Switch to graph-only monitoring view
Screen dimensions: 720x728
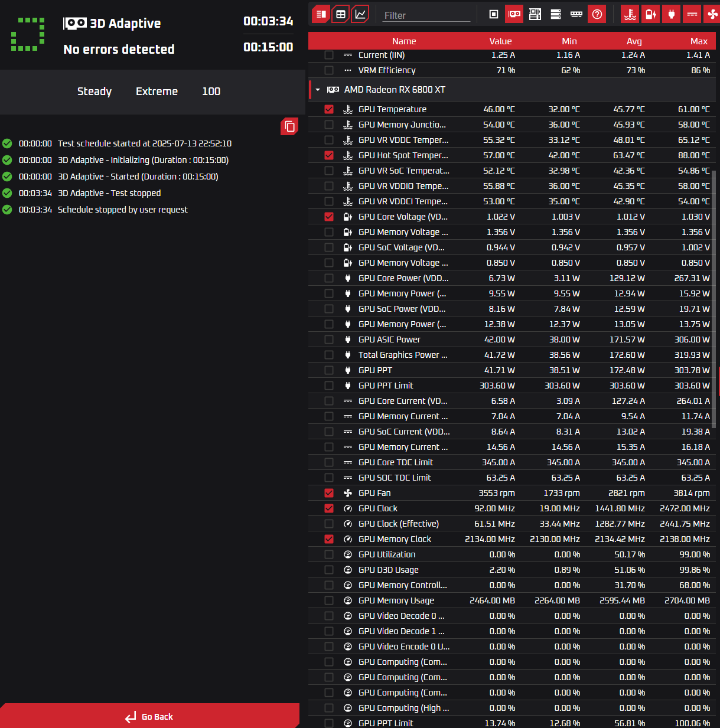pos(360,14)
